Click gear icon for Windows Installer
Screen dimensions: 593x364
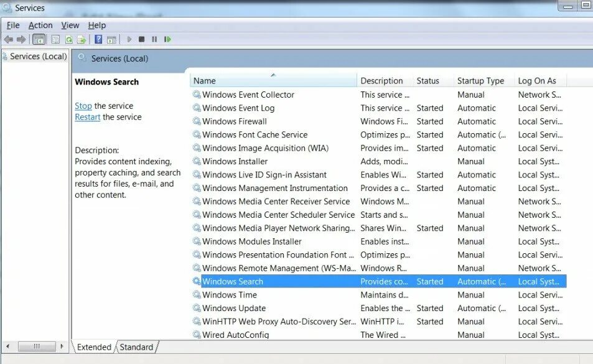[x=197, y=161]
